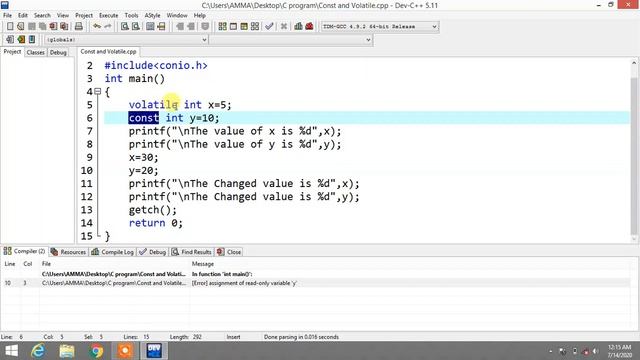Click the Replace toolbar icon
This screenshot has width=640, height=360.
pyautogui.click(x=136, y=27)
